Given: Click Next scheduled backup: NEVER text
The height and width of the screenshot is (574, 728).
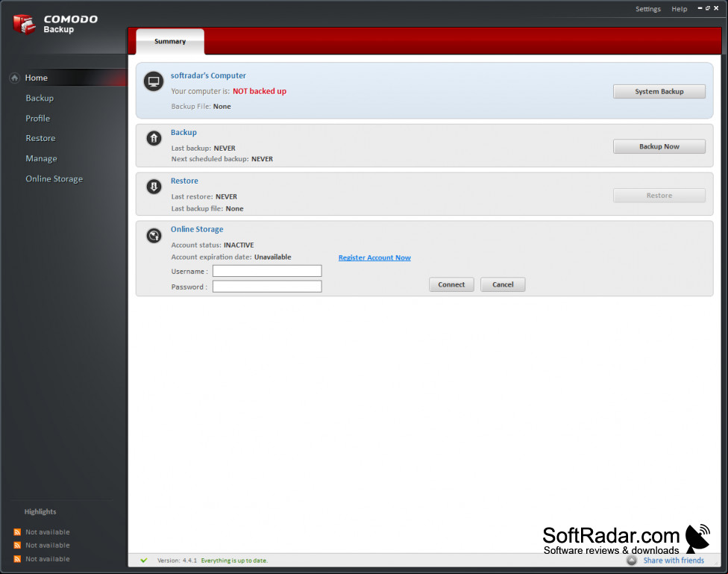Looking at the screenshot, I should [x=222, y=159].
